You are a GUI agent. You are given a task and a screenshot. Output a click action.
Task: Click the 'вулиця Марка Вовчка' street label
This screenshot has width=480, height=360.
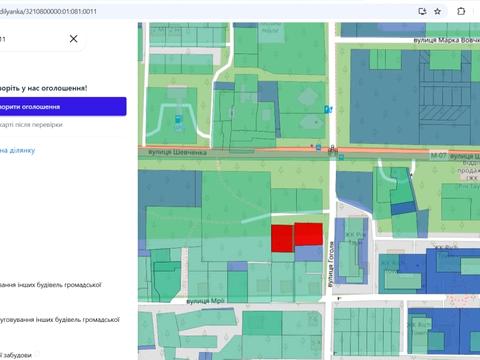click(x=447, y=40)
